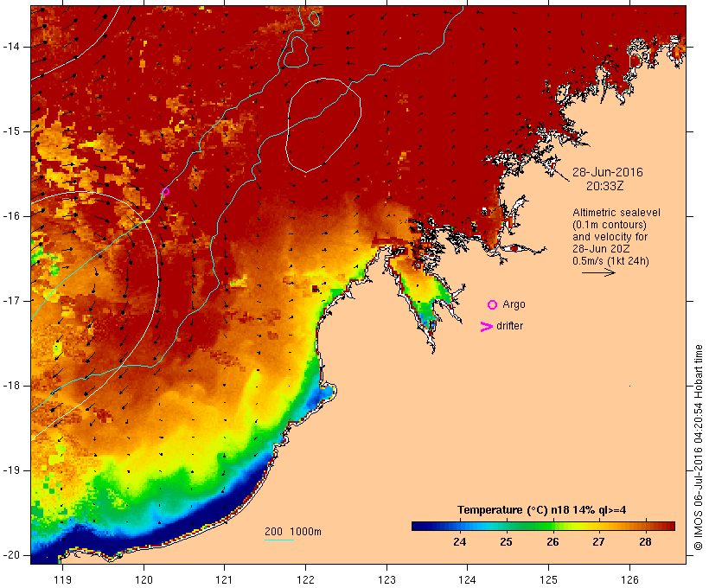
Task: Click the '28-Jun 20Z' text line
Action: tap(602, 249)
